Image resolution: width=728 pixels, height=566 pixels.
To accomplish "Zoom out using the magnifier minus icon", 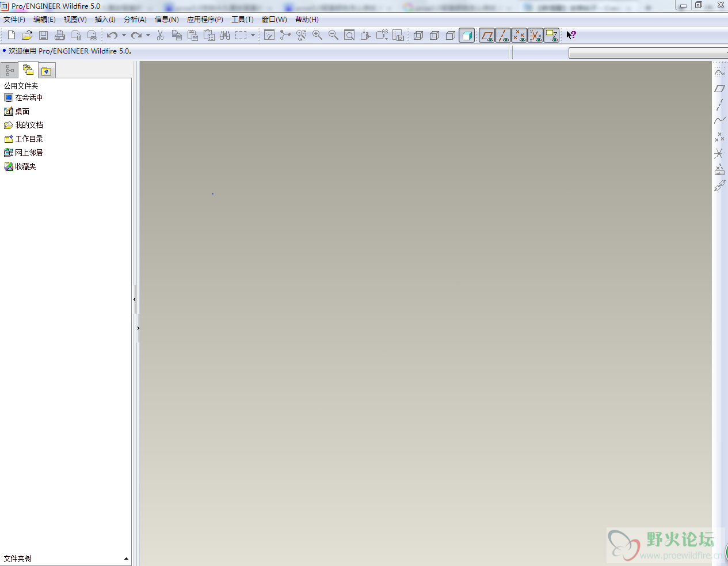I will [x=333, y=35].
